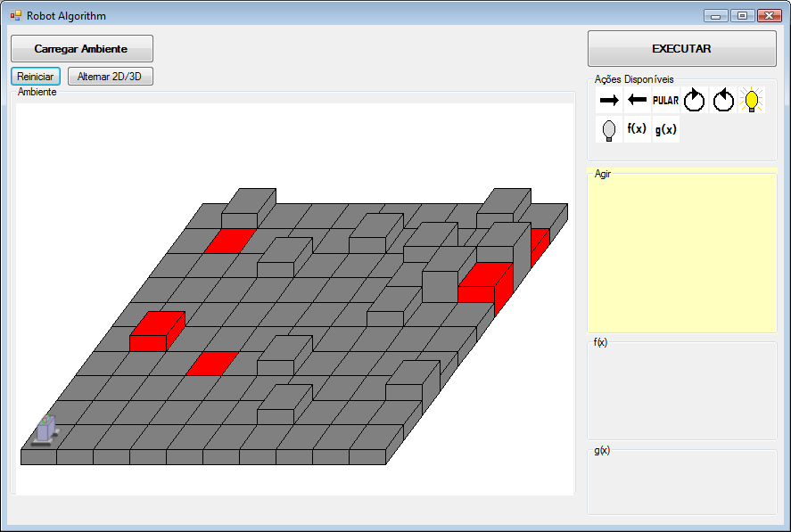Image resolution: width=791 pixels, height=532 pixels.
Task: Toggle view with Alternar 2D/3D
Action: pyautogui.click(x=110, y=76)
